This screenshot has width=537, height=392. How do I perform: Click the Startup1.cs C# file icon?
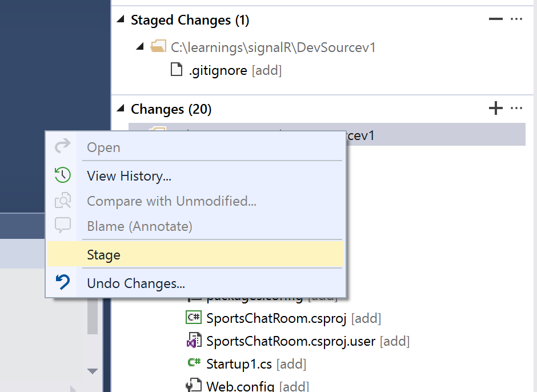click(194, 362)
